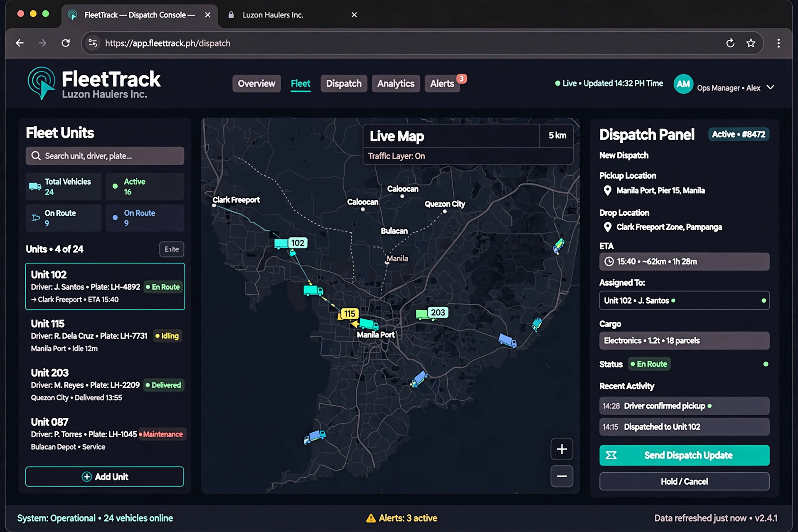Click the alerts warning triangle in status bar
The height and width of the screenshot is (532, 798).
pyautogui.click(x=371, y=518)
